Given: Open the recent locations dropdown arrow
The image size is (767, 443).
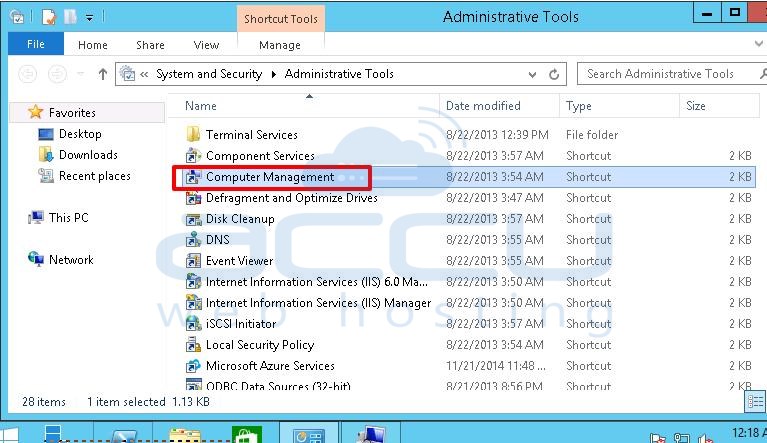Looking at the screenshot, I should click(x=81, y=74).
